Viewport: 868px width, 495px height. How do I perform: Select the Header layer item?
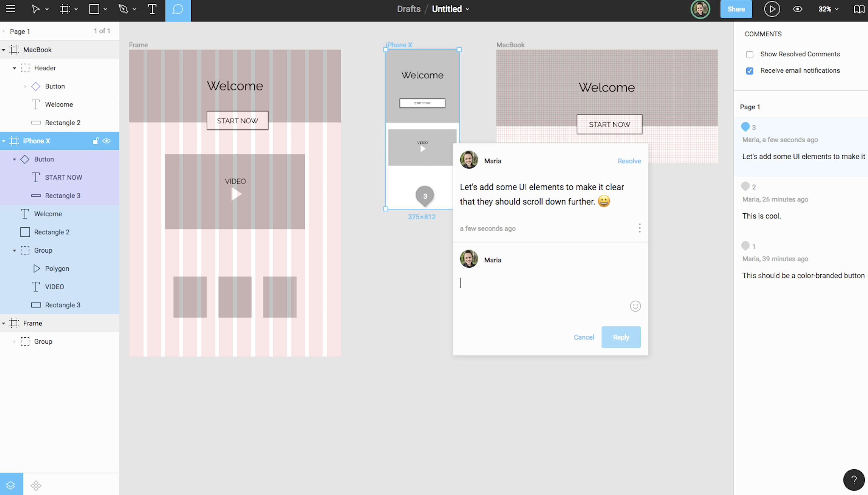45,67
